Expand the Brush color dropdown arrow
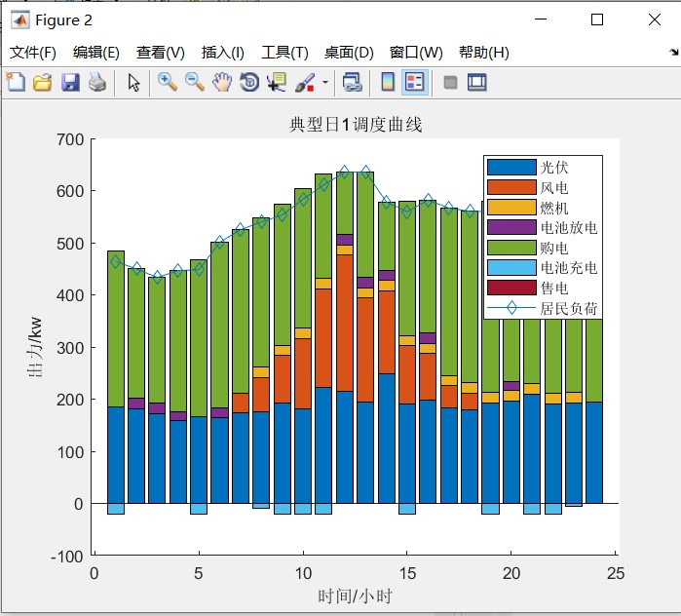This screenshot has width=681, height=616. tap(324, 82)
